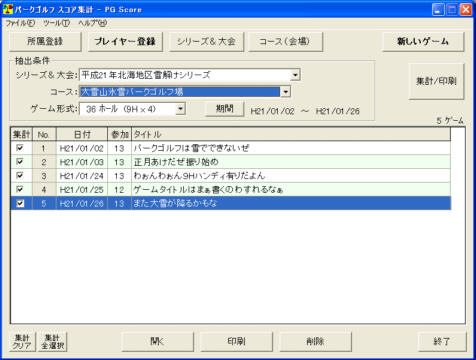Image resolution: width=476 pixels, height=360 pixels.
Task: Click the 参加 column header
Action: [x=120, y=134]
